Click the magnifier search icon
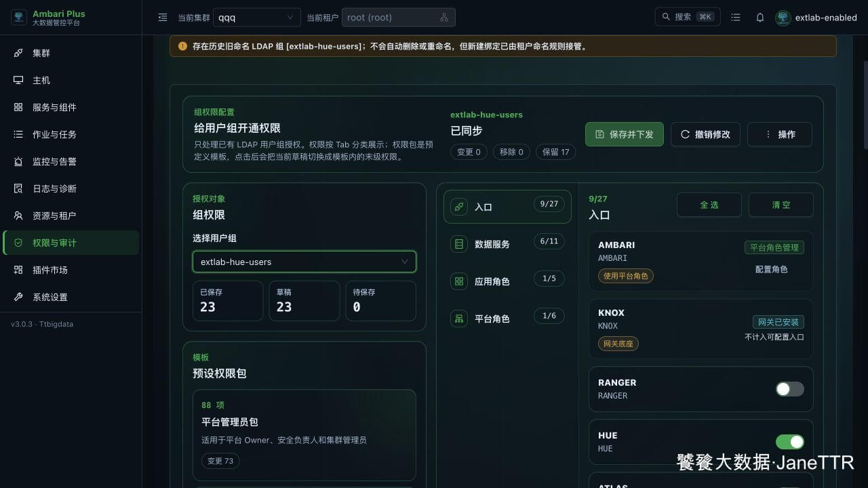 click(x=666, y=17)
